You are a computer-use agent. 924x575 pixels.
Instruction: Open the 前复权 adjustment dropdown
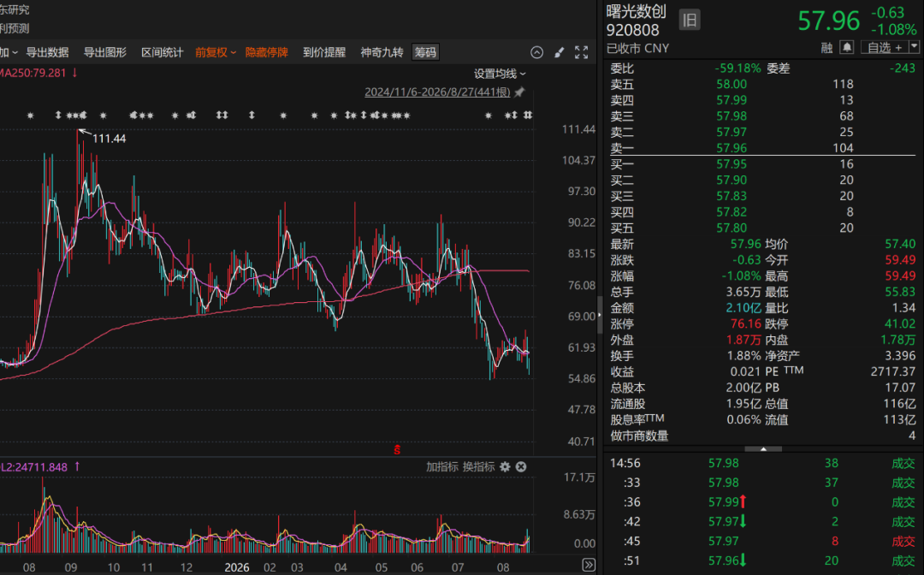(x=215, y=52)
